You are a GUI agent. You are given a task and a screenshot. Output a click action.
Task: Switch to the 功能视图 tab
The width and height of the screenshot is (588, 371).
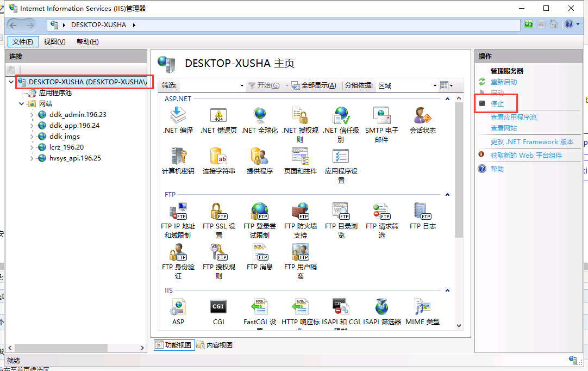pyautogui.click(x=174, y=345)
